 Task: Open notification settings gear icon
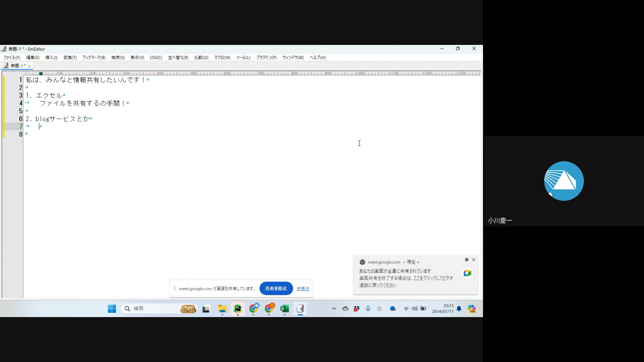[466, 260]
